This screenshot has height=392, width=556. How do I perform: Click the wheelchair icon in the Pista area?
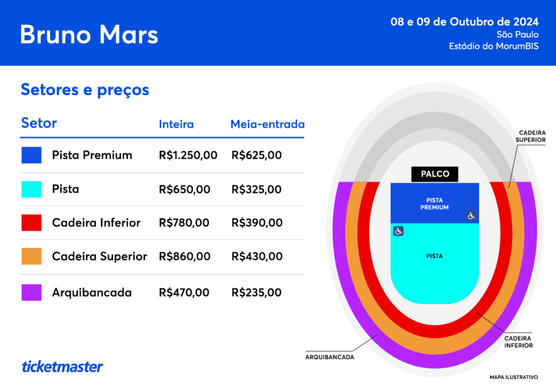pos(398,231)
